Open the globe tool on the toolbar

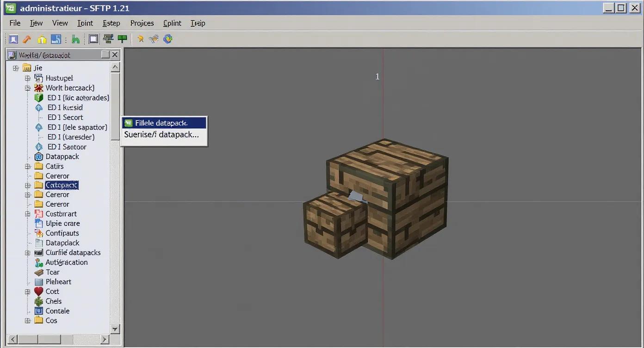167,39
